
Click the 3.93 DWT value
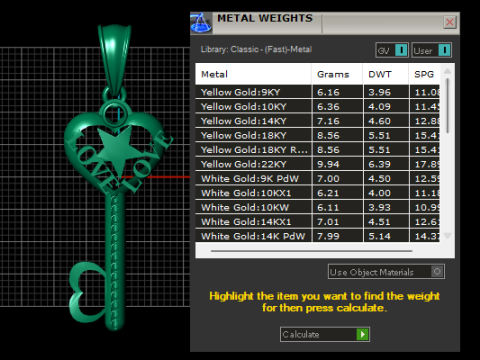click(379, 207)
